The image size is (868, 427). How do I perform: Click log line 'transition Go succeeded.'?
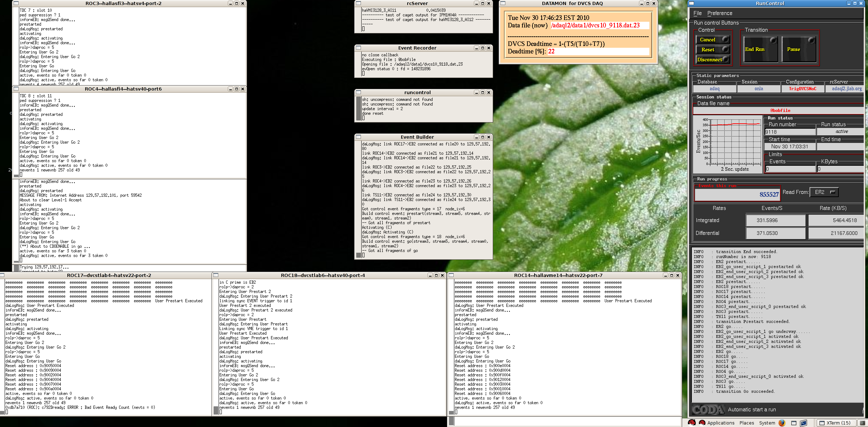click(745, 391)
